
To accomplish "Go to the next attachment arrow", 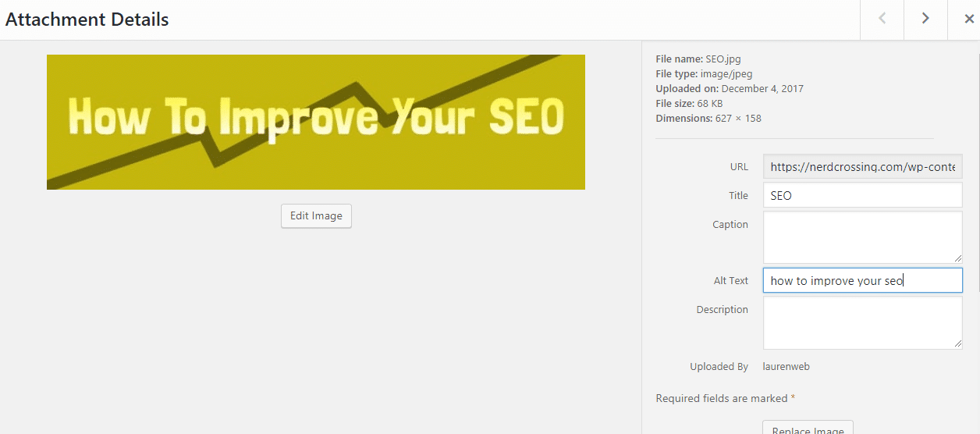I will click(x=925, y=19).
